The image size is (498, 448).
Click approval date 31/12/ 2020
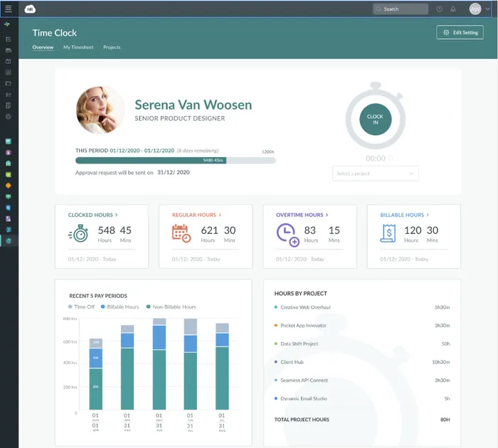174,172
